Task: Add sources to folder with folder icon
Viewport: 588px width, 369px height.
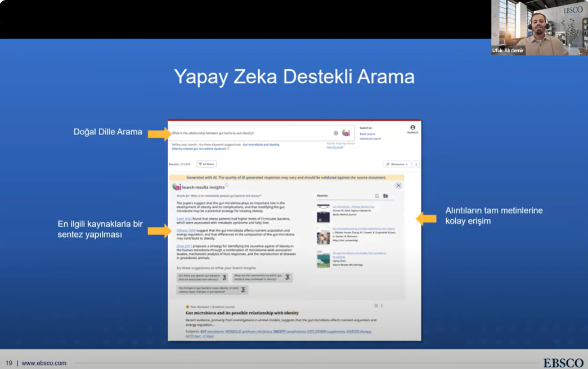Action: tap(385, 196)
